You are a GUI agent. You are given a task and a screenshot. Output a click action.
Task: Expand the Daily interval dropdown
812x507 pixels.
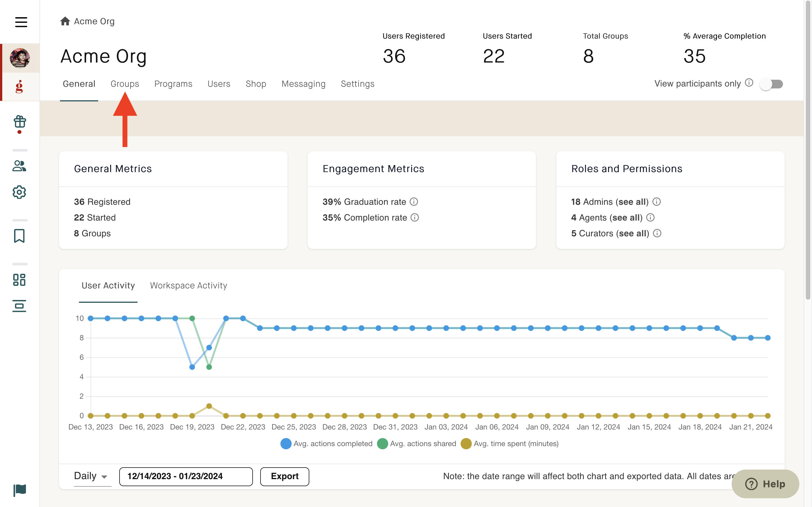(x=92, y=476)
